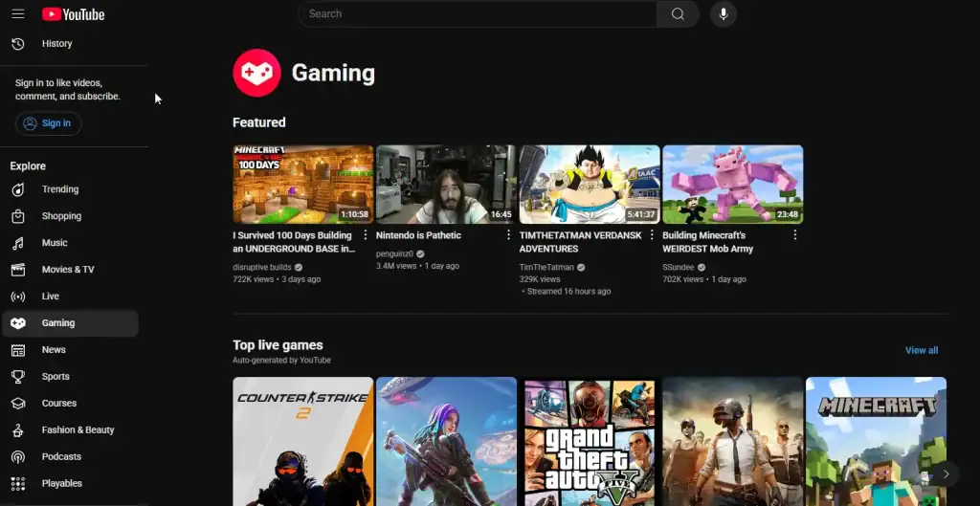
Task: Select News in Explore menu
Action: 70,350
